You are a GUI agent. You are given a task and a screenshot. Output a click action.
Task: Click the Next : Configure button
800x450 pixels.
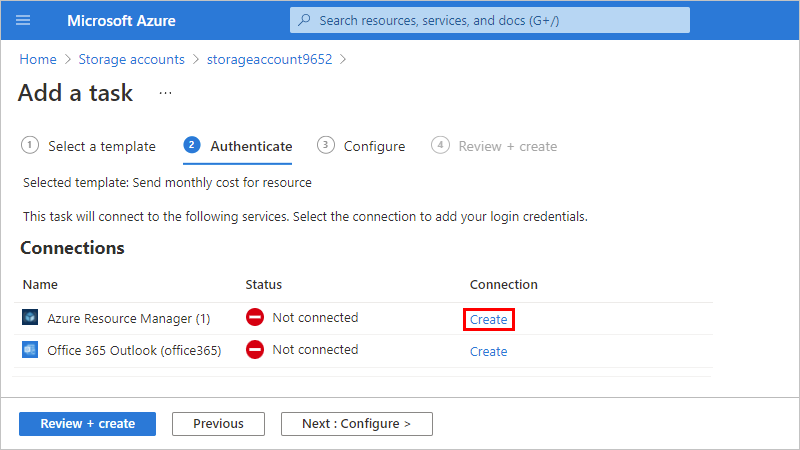tap(357, 424)
